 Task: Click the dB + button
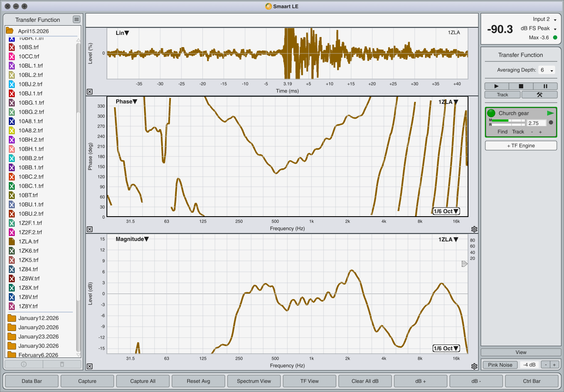point(420,381)
